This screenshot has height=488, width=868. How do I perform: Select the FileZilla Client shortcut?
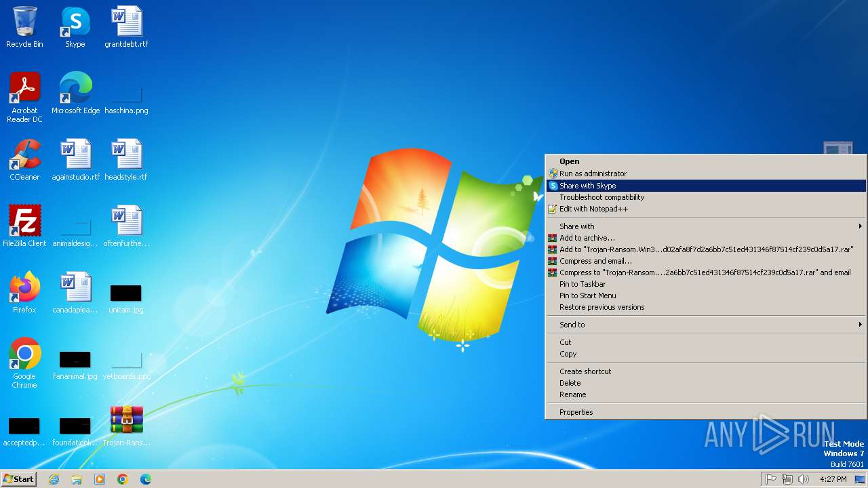click(x=24, y=226)
